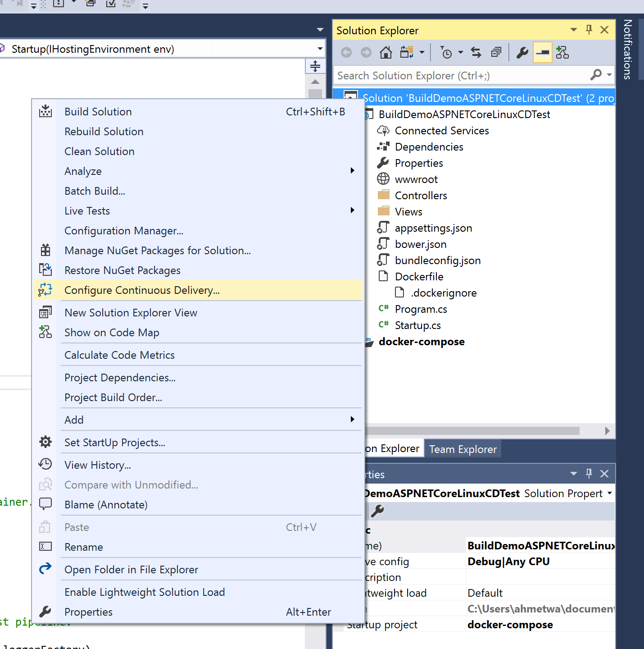This screenshot has height=649, width=644.
Task: Click the Back navigation arrow in Solution Explorer
Action: [x=346, y=52]
